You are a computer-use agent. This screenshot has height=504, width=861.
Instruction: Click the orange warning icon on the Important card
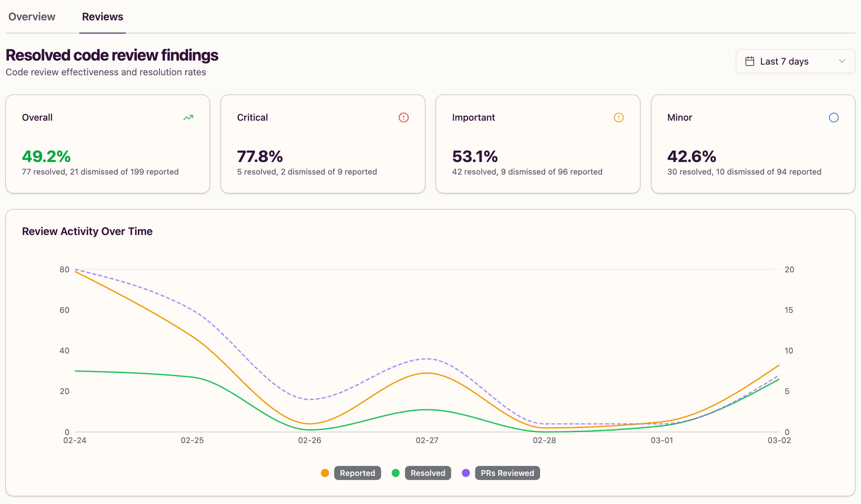[618, 117]
